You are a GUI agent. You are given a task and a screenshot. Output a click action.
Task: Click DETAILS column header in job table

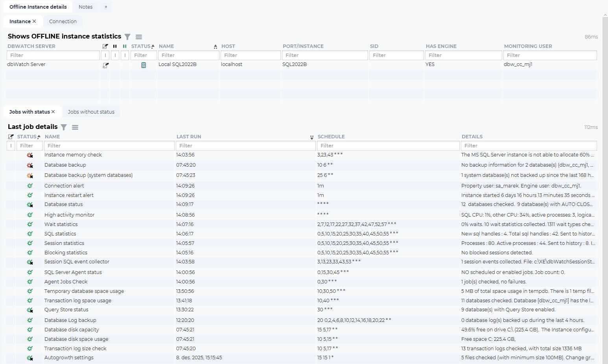(472, 136)
